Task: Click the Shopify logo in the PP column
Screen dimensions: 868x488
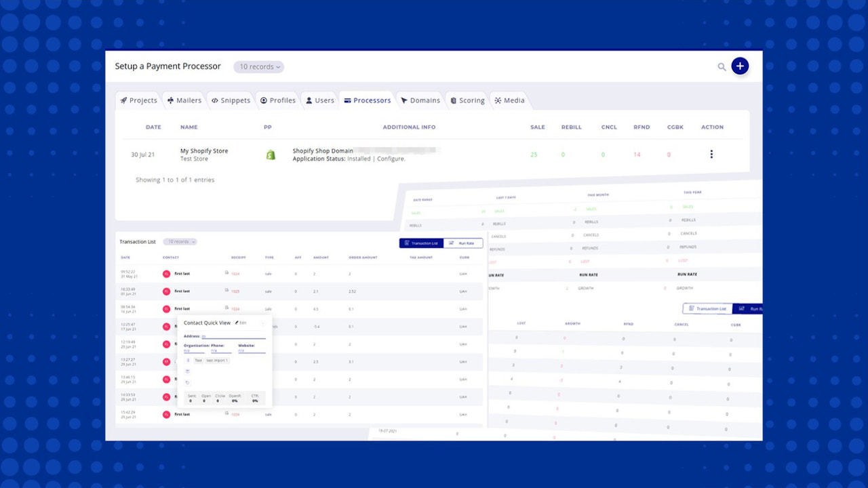Action: [x=271, y=154]
